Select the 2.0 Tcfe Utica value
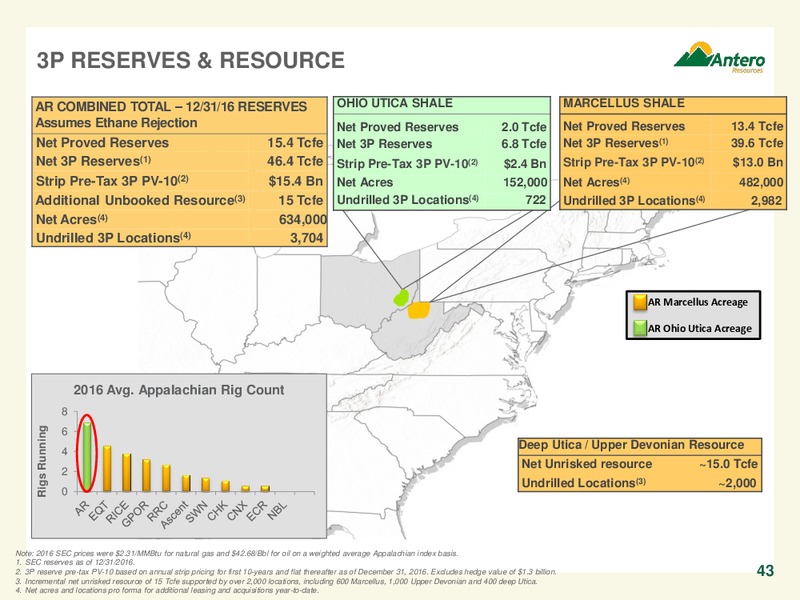The width and height of the screenshot is (800, 600). click(523, 127)
